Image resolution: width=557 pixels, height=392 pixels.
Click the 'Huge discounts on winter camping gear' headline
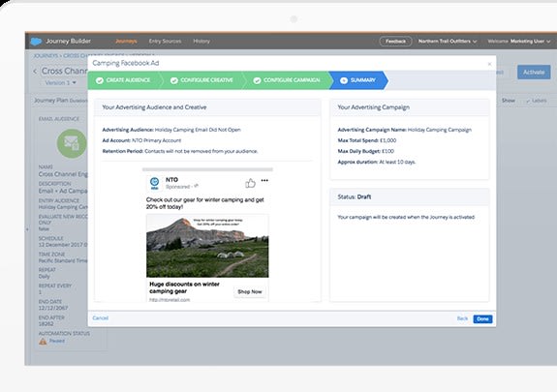point(184,287)
